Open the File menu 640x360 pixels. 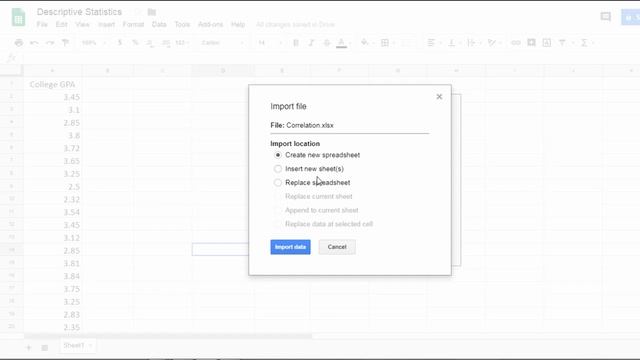point(42,24)
